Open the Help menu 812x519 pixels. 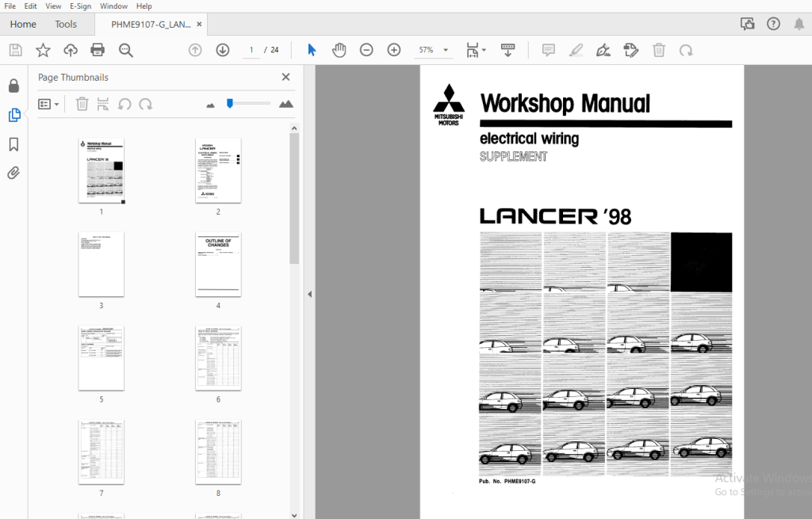[x=144, y=6]
